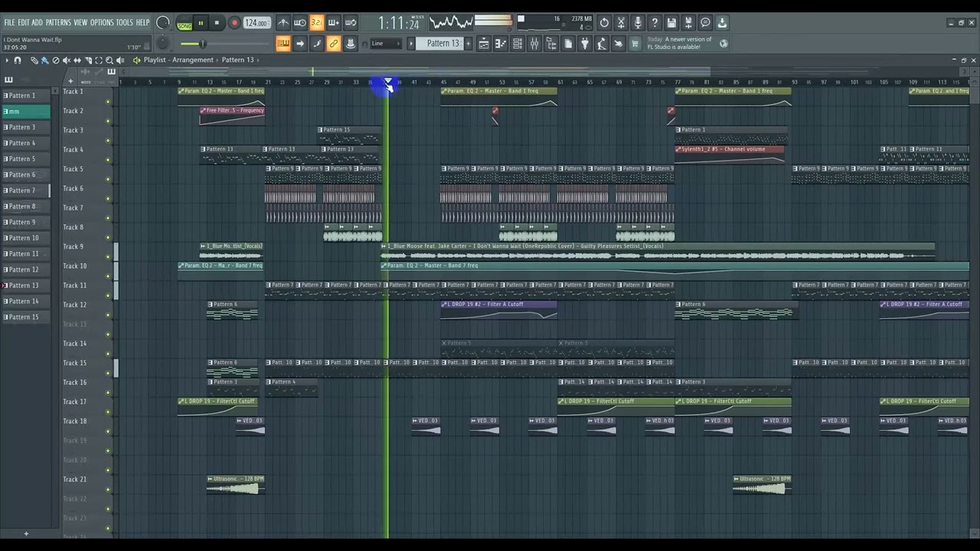Click the 1:11:24 time display
The image size is (980, 551).
399,23
